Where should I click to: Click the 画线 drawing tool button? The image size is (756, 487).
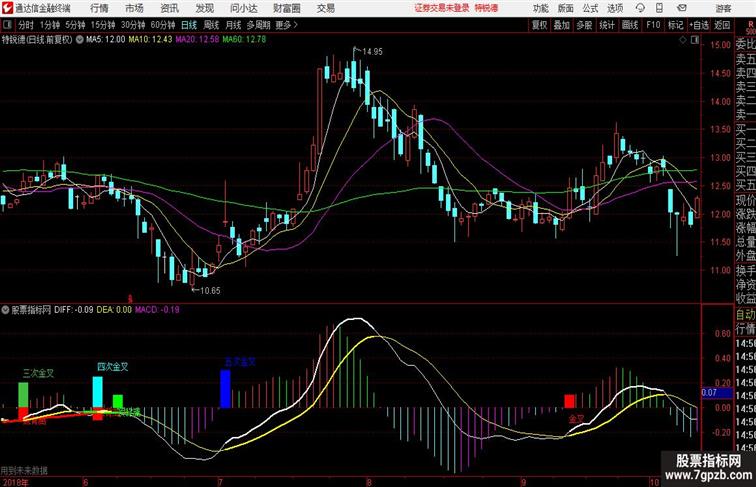pos(630,25)
